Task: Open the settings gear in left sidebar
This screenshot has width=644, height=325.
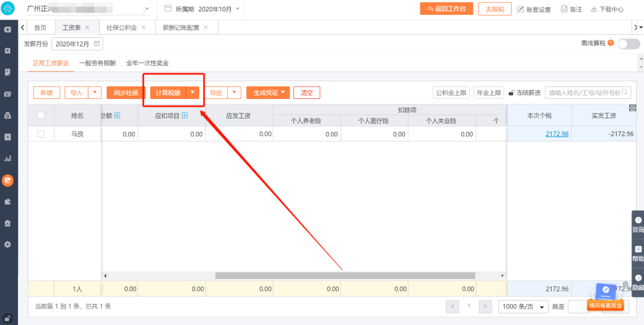Action: [7, 244]
